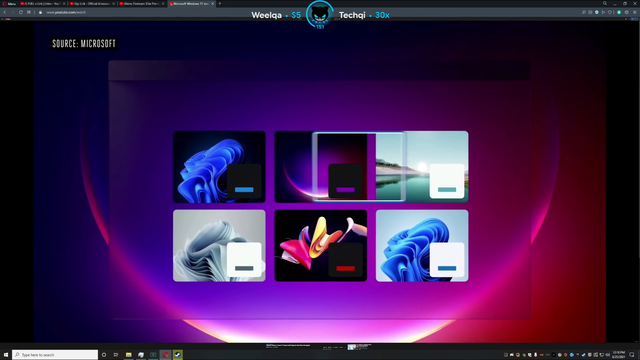Reload the current YouTube page
This screenshot has width=640, height=360.
21,12
